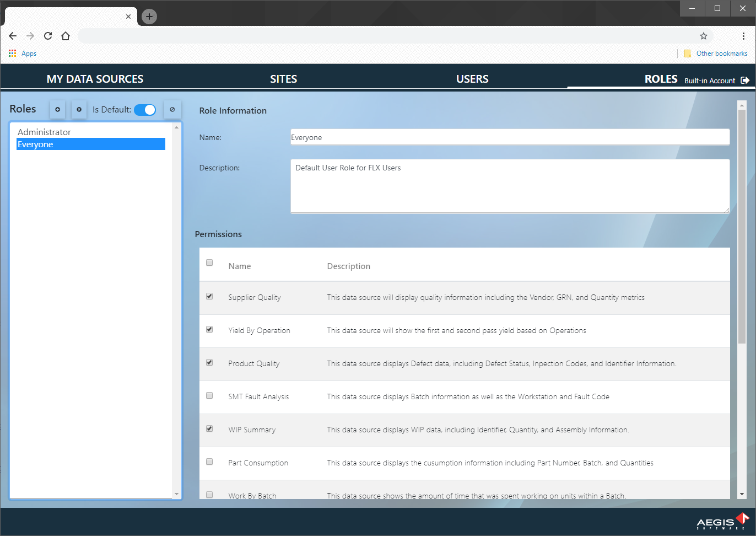Open the Chrome Apps launcher
The width and height of the screenshot is (756, 536).
click(12, 53)
